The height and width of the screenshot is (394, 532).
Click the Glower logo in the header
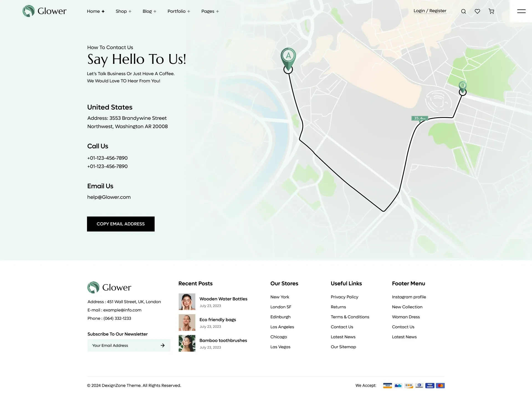click(x=45, y=11)
